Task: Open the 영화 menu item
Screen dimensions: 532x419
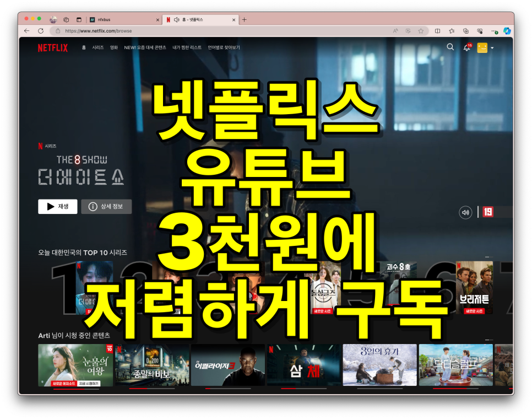Action: 113,47
